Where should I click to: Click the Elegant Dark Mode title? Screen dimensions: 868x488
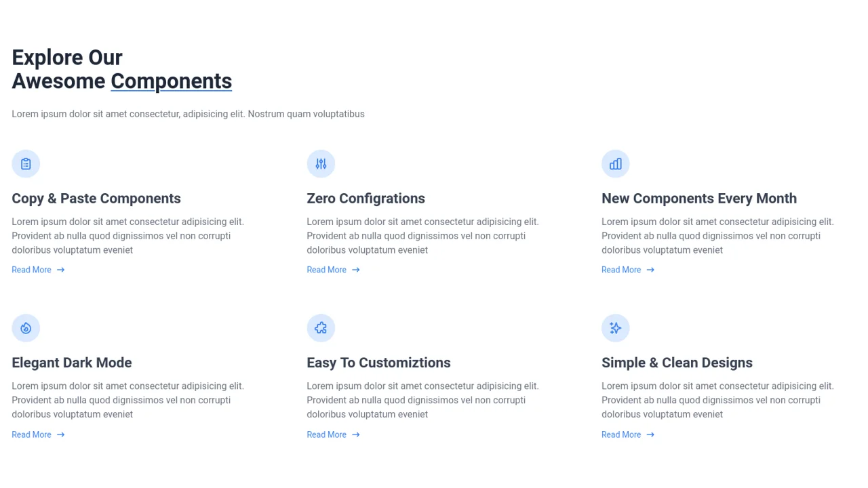[72, 363]
